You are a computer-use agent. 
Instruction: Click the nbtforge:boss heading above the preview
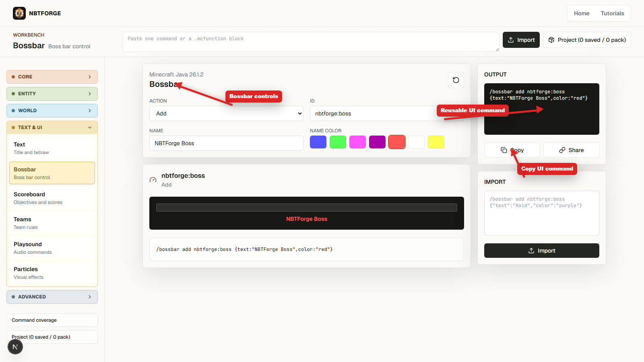pyautogui.click(x=183, y=176)
